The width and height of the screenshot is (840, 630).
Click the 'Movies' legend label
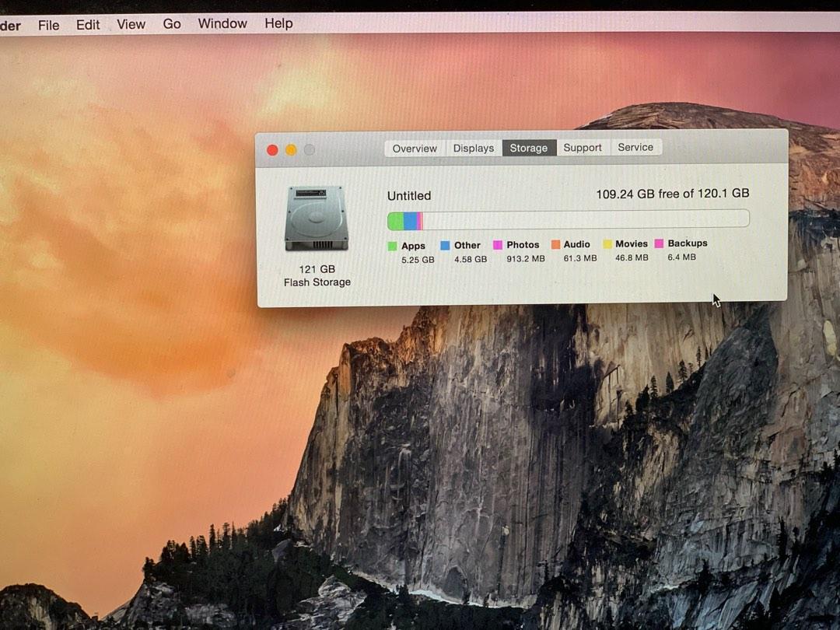click(x=631, y=243)
